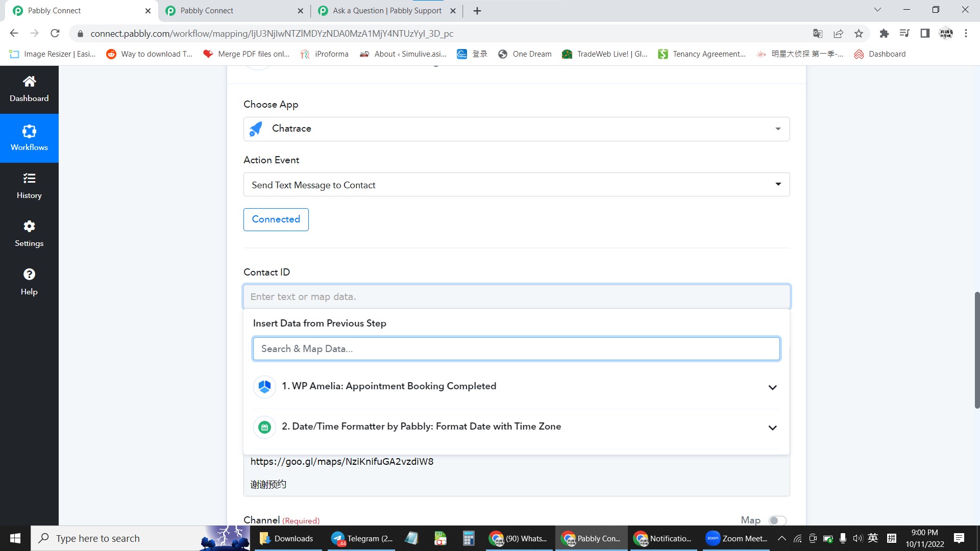Open Telegram from the taskbar
Screen dimensions: 980x551
[x=362, y=538]
